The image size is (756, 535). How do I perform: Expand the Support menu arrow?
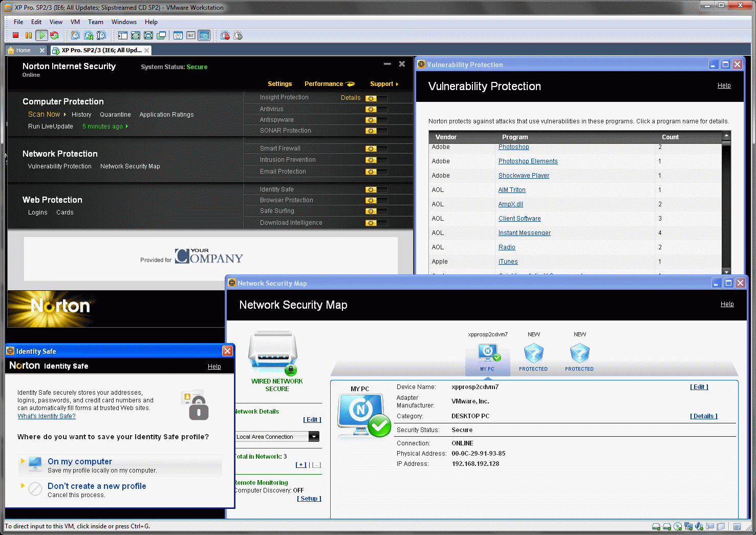point(397,84)
